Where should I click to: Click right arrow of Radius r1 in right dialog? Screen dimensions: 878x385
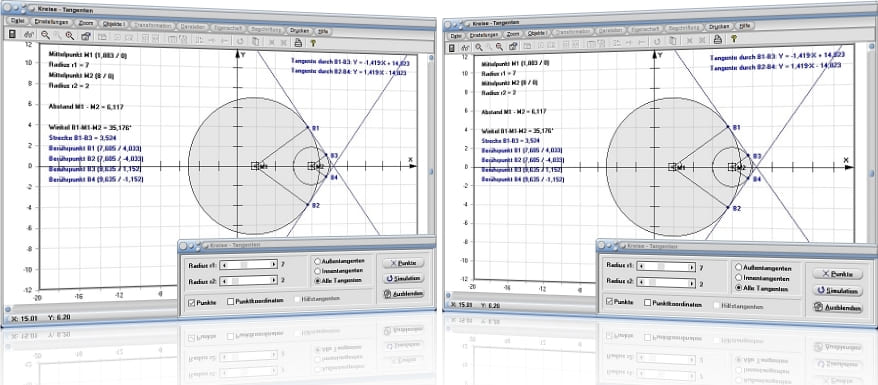(x=692, y=267)
